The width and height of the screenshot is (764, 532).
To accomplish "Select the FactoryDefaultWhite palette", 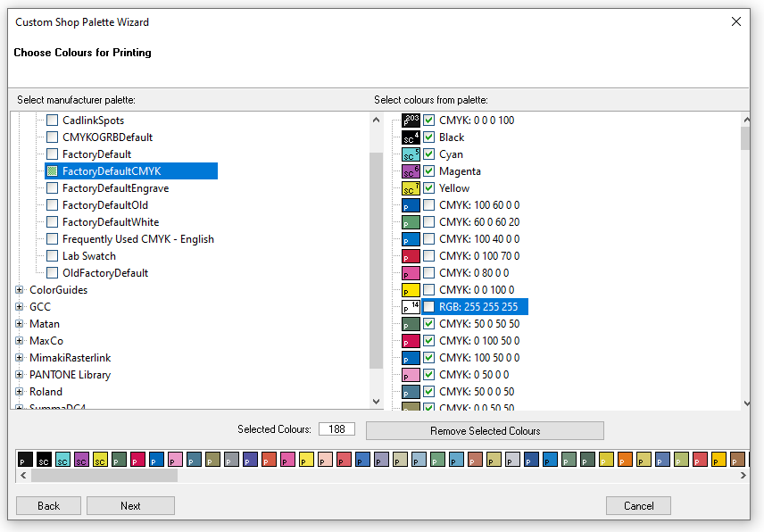I will point(111,222).
